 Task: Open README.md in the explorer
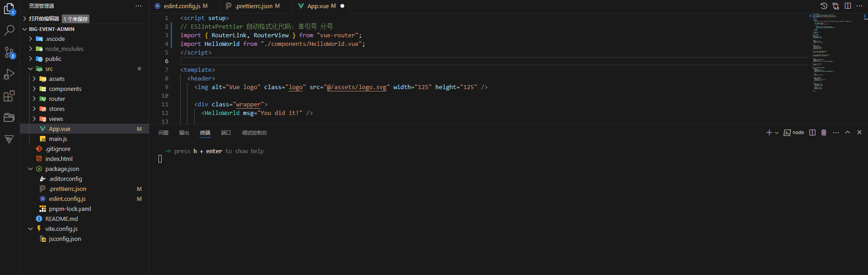point(84,219)
